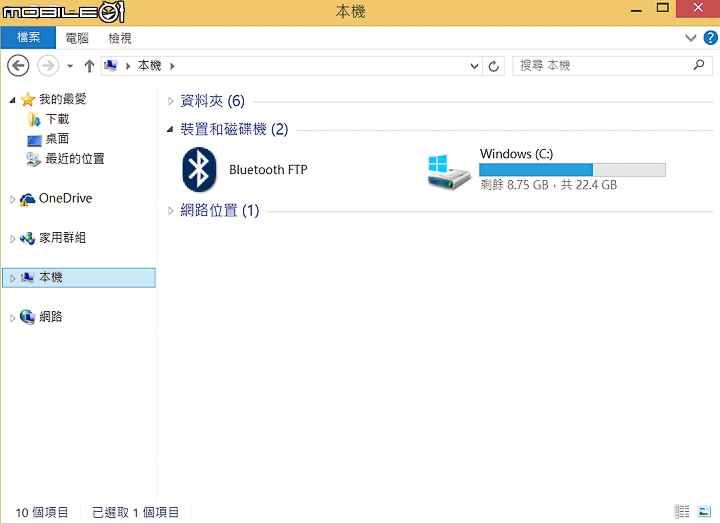Switch to large icons view
This screenshot has height=523, width=720.
(704, 512)
